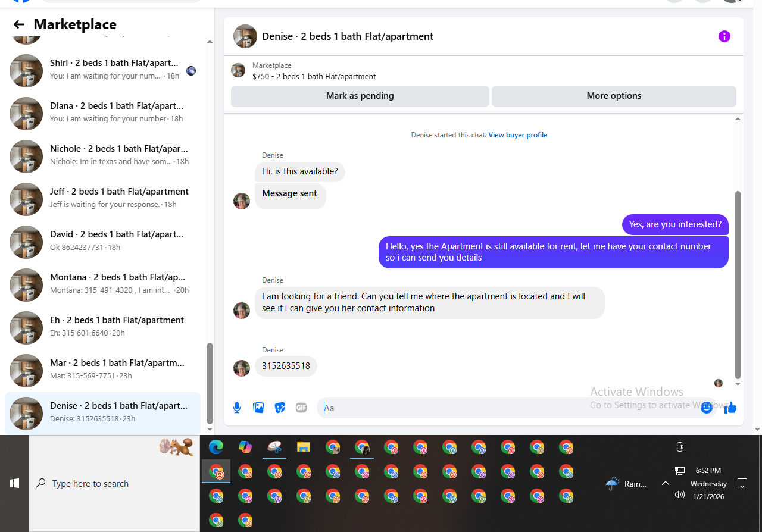Click the 'Yes, are you interested?' message
Screen dimensions: 762x532
(x=675, y=224)
